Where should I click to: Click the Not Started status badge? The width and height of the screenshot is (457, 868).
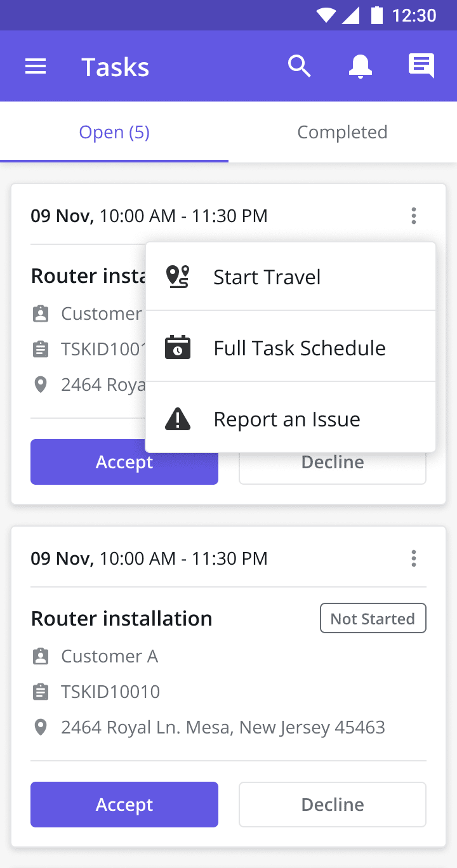tap(373, 618)
